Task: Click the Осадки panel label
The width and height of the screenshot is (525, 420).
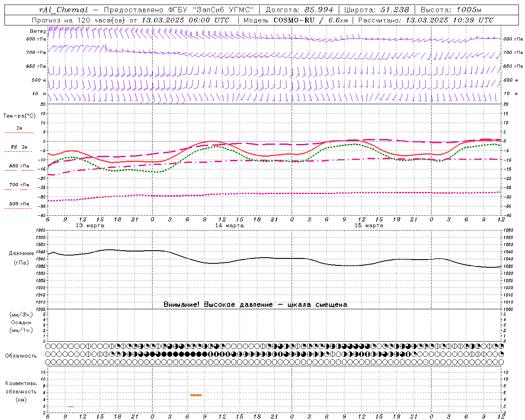Action: tap(21, 322)
